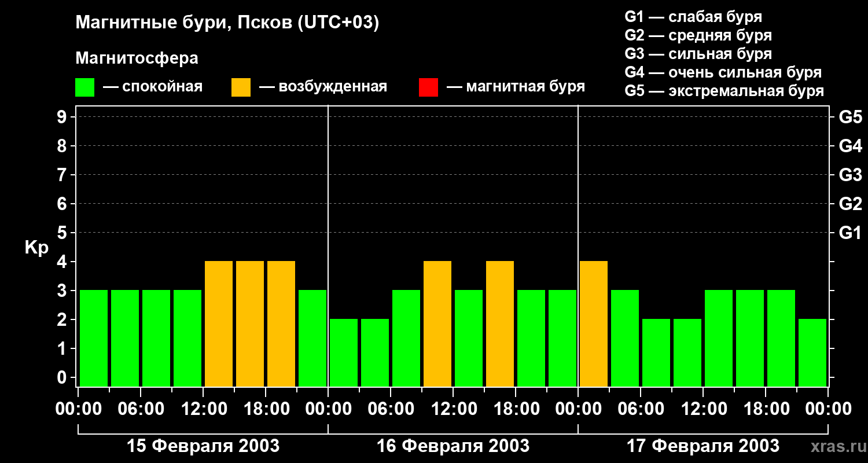Click the '— магнитная буря' legend label

coord(516,87)
